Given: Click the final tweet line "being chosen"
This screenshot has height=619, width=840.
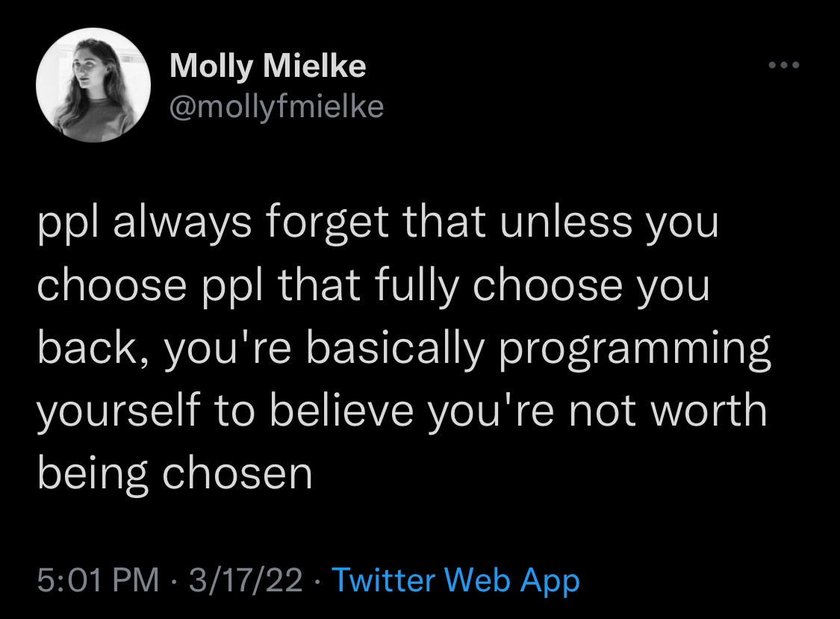Looking at the screenshot, I should [x=175, y=475].
